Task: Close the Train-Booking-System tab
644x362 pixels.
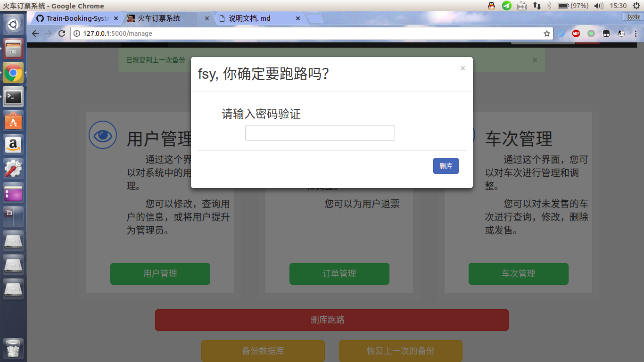Action: coord(116,18)
